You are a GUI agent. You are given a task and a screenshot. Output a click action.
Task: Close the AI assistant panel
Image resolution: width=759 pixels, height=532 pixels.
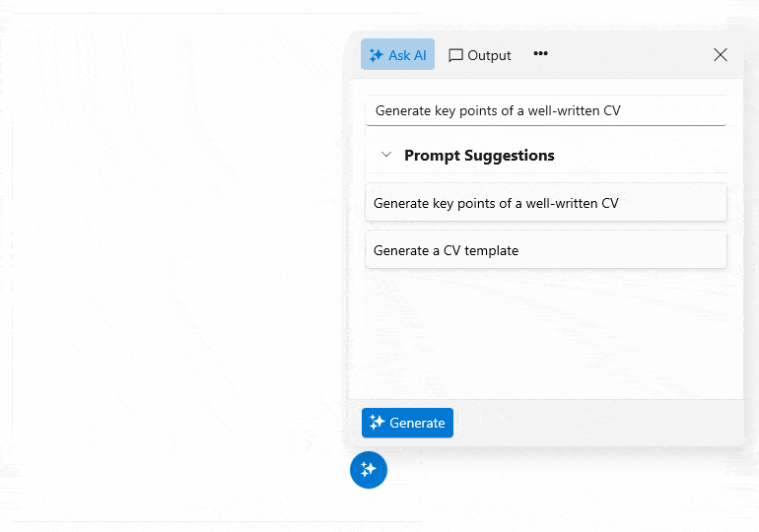pyautogui.click(x=721, y=54)
